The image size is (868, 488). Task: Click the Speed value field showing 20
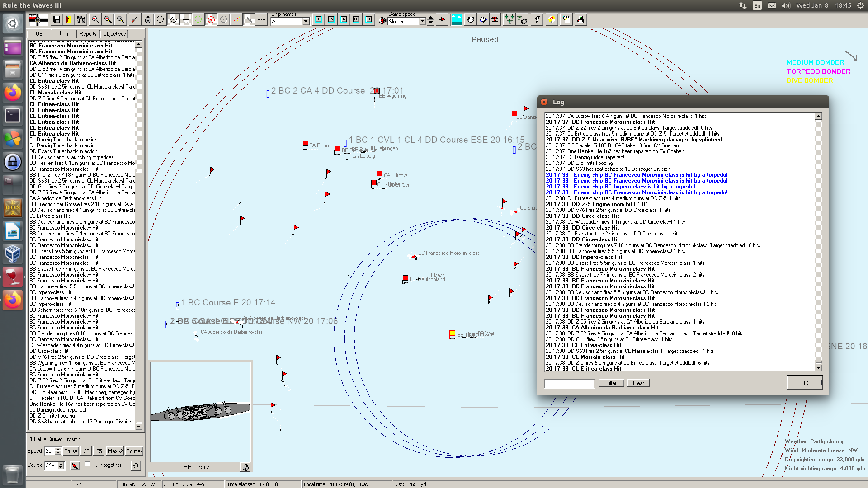pos(49,451)
